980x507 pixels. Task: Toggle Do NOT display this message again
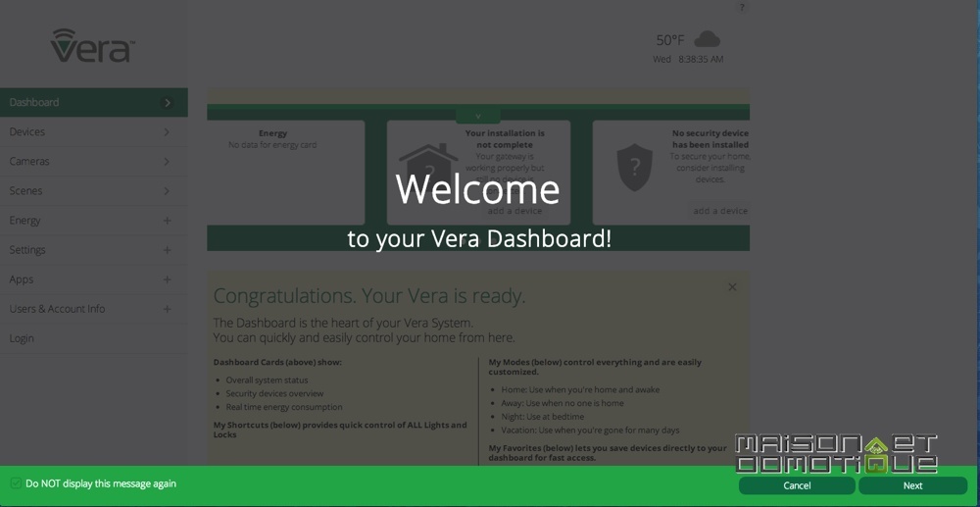point(17,483)
